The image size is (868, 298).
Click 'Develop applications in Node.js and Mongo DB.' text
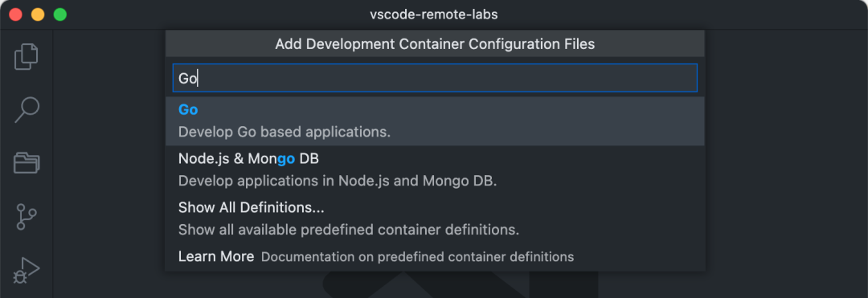(338, 182)
